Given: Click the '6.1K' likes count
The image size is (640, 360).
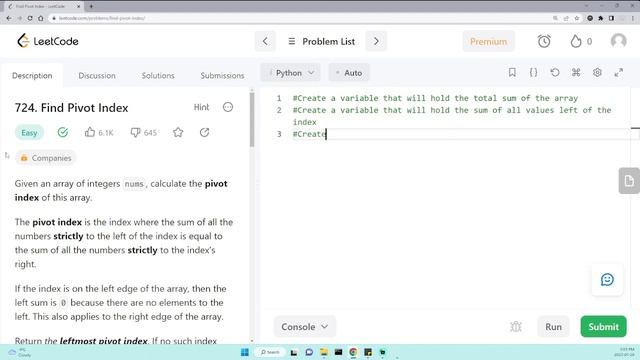Looking at the screenshot, I should [106, 133].
